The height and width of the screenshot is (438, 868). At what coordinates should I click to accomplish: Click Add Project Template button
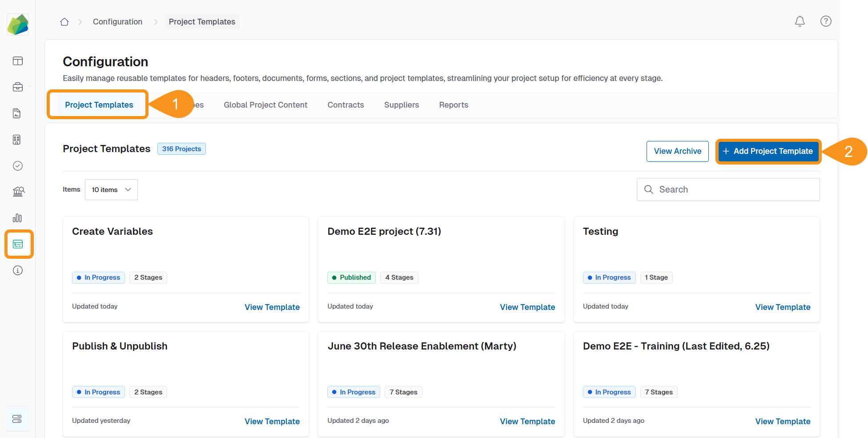coord(768,152)
